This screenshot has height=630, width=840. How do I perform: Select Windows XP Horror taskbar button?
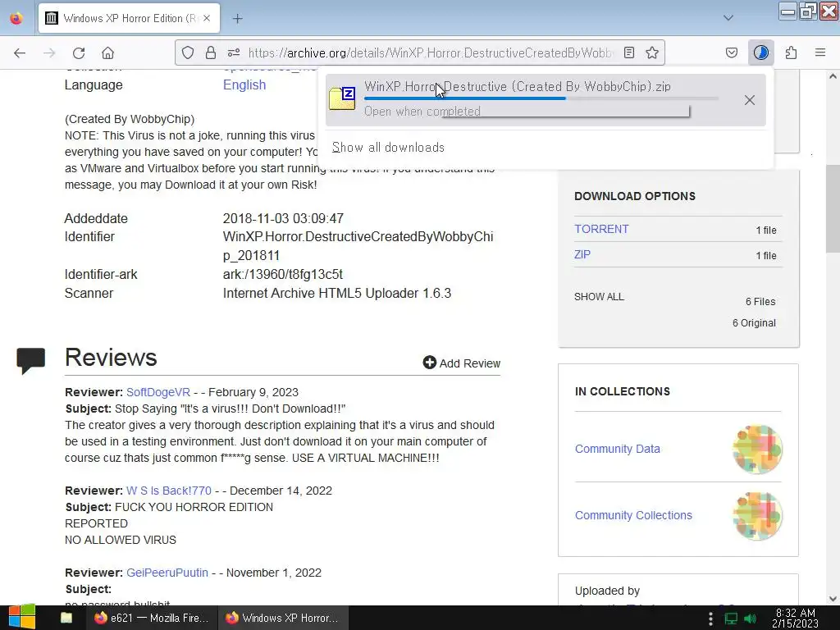coord(283,618)
